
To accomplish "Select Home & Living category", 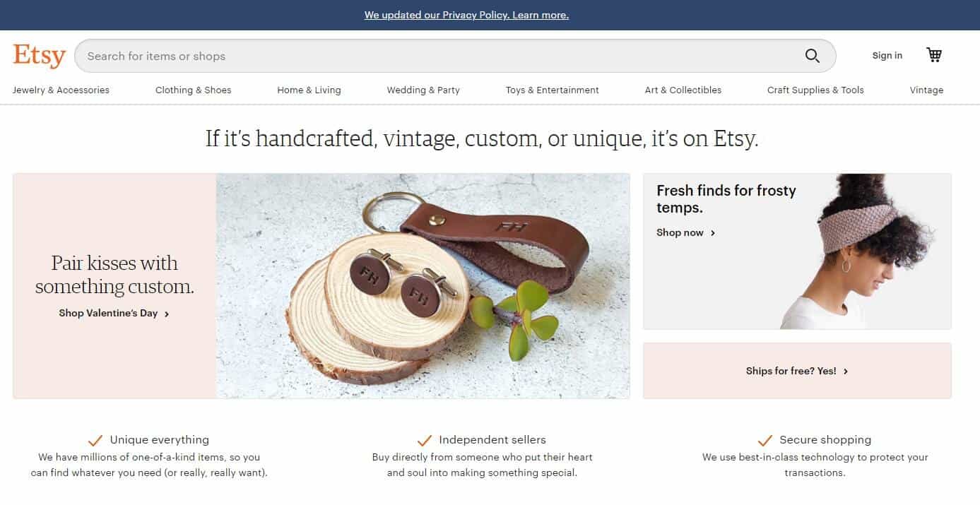I will pos(309,90).
